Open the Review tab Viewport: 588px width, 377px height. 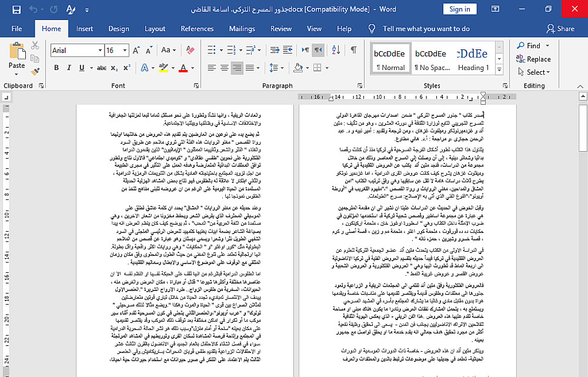coord(281,28)
